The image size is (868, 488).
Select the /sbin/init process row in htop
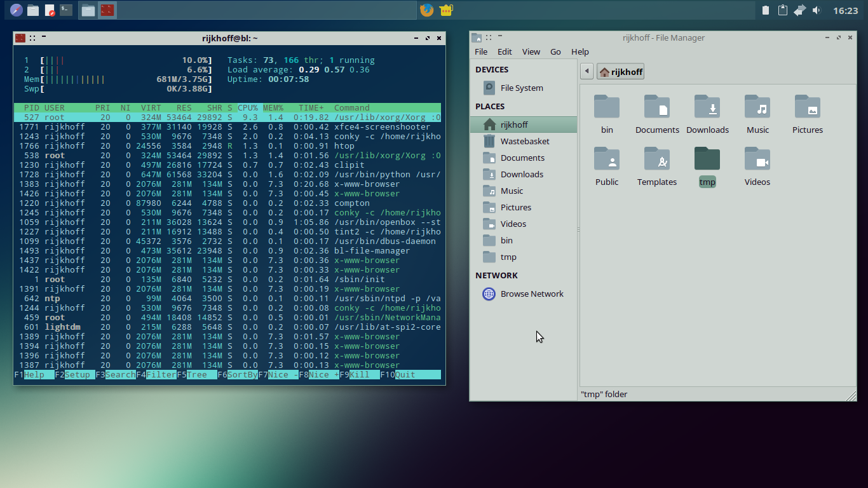pos(227,280)
